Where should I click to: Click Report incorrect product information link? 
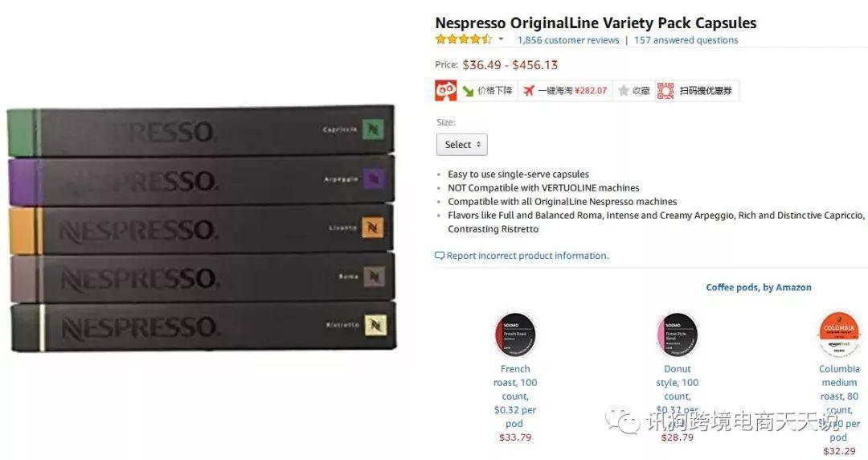pos(527,256)
